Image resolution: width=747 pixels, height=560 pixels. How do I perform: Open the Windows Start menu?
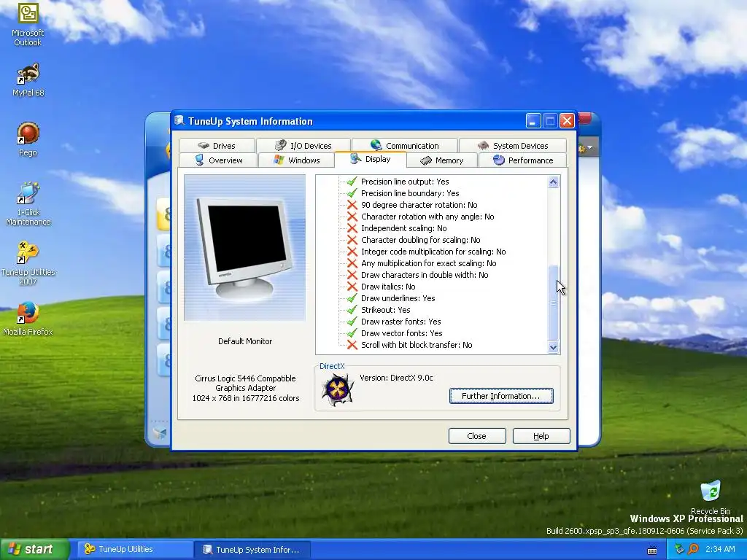34,549
